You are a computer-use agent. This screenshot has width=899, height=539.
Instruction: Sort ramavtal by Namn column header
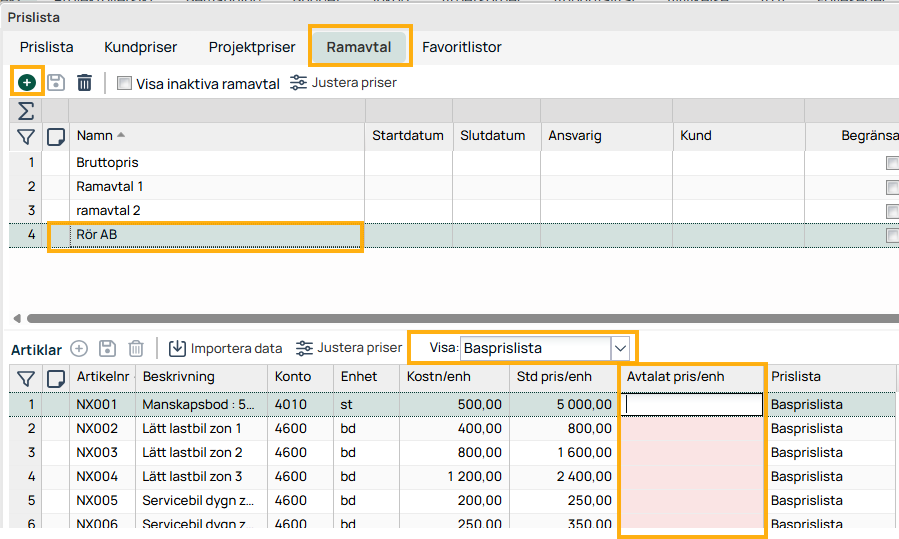pyautogui.click(x=95, y=136)
